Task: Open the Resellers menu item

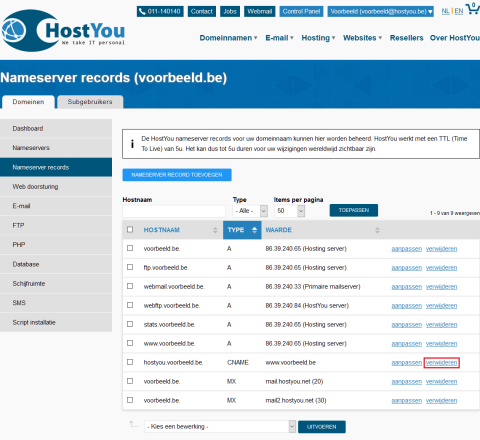Action: 406,38
